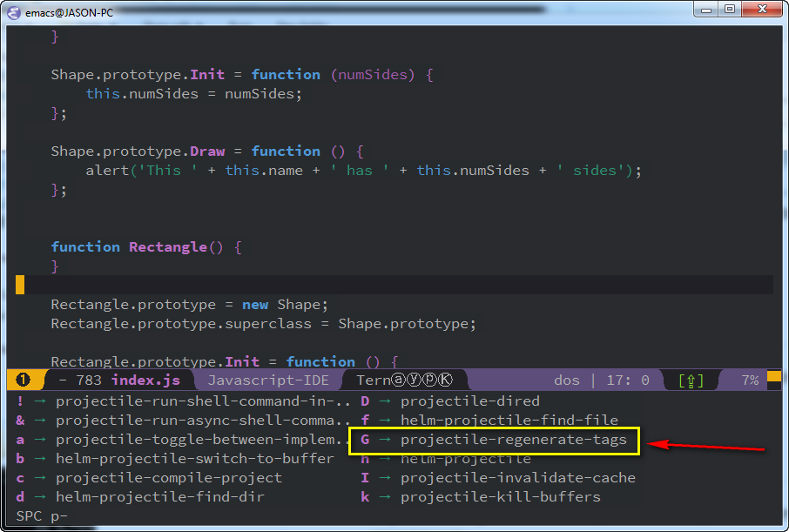Image resolution: width=789 pixels, height=532 pixels.
Task: Select projectile-compile-project entry
Action: pyautogui.click(x=169, y=478)
